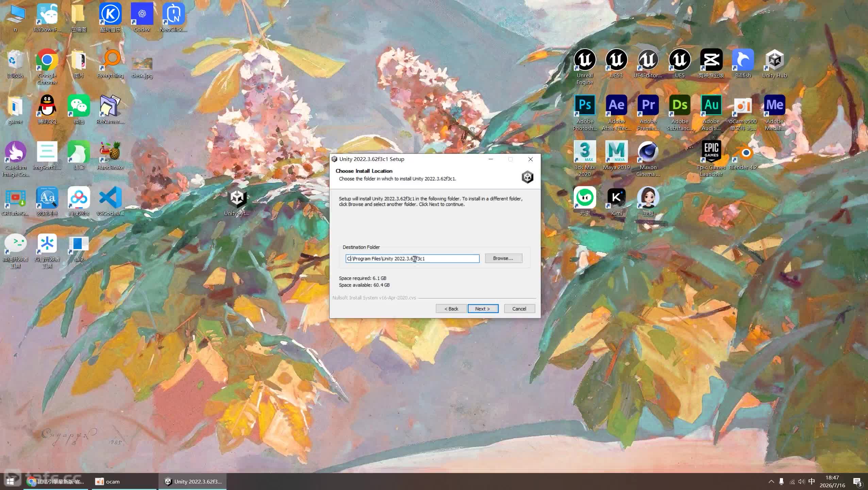This screenshot has height=490, width=868.
Task: Select the VSCodeUserSetup desktop icon
Action: click(x=110, y=202)
